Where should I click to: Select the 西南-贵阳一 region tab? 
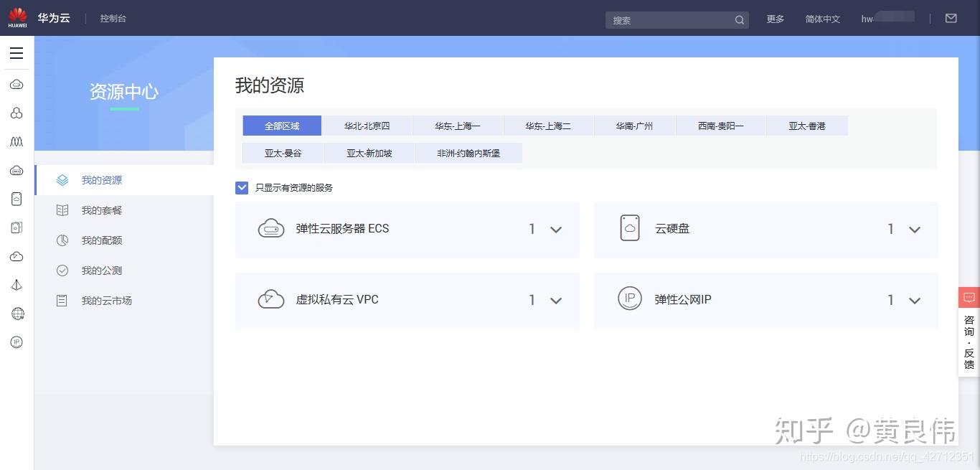(721, 126)
